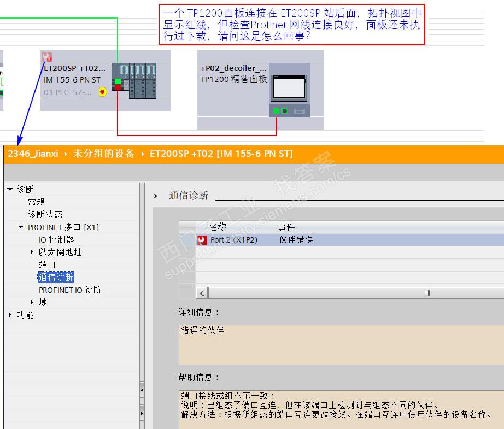Open the 01 PLC_S7 link
504x429 pixels.
pyautogui.click(x=68, y=92)
